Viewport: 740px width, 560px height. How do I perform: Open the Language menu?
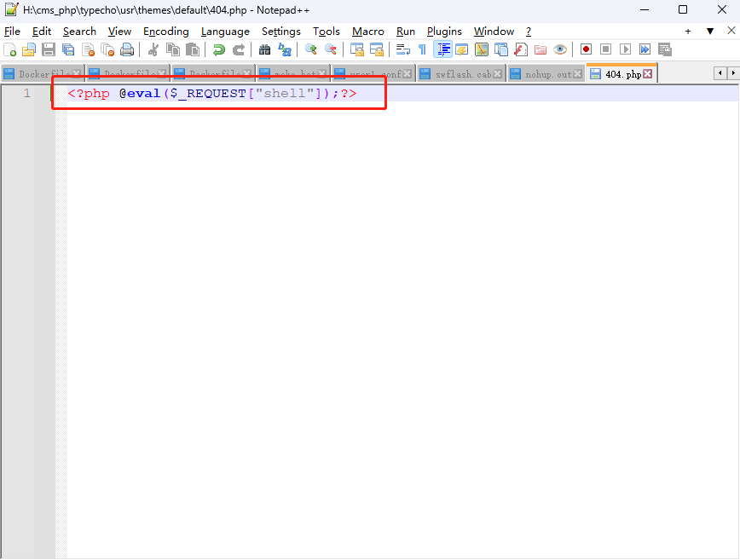click(x=225, y=32)
